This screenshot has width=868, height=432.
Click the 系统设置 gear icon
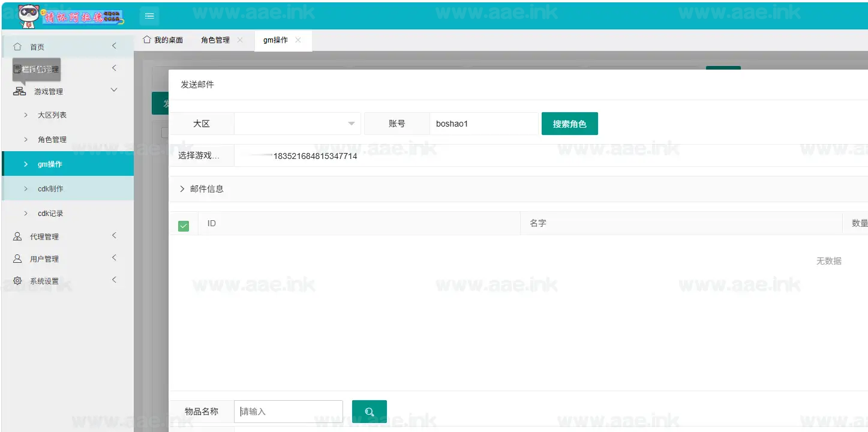17,281
